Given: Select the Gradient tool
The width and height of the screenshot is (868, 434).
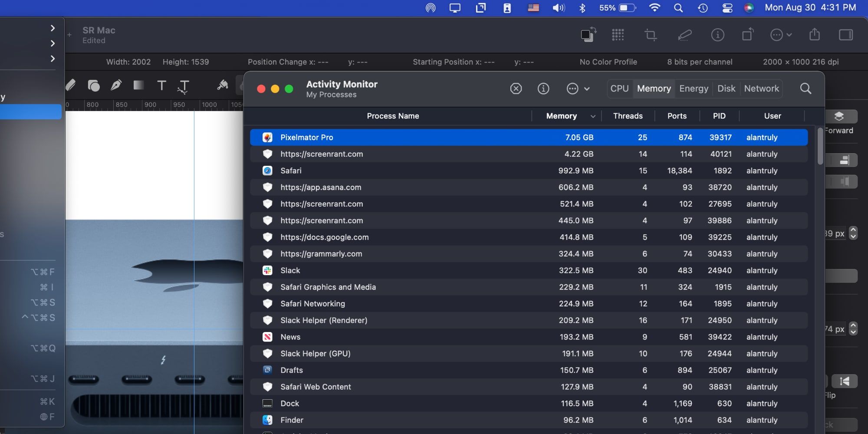Looking at the screenshot, I should click(x=138, y=85).
